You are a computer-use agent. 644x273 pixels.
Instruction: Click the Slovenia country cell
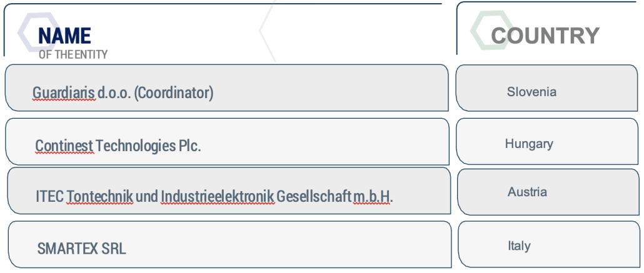pos(547,88)
